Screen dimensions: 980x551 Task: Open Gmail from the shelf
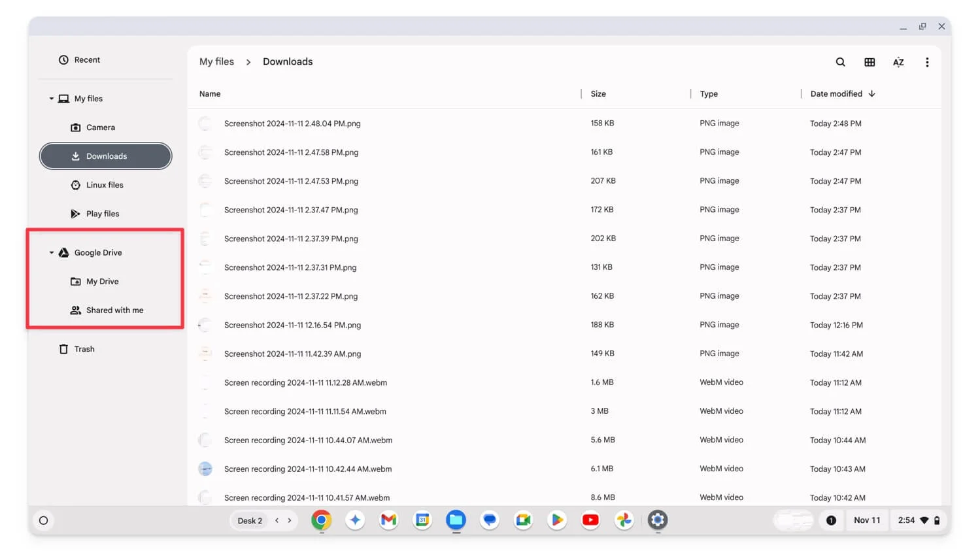coord(388,520)
